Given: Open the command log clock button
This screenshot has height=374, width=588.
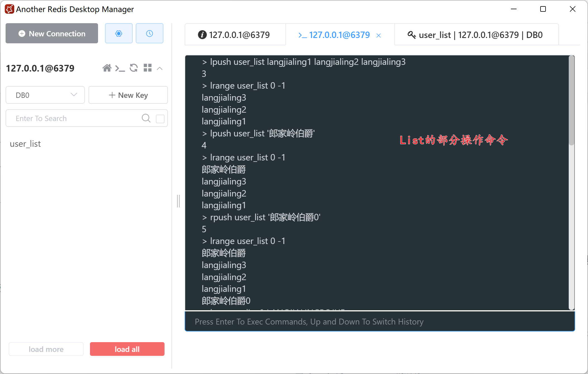Looking at the screenshot, I should pyautogui.click(x=149, y=34).
